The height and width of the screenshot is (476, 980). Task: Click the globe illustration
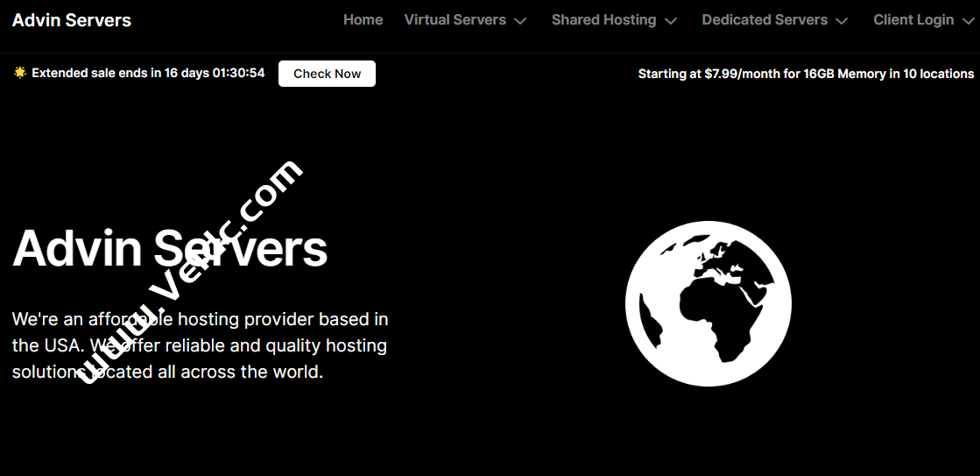click(709, 303)
